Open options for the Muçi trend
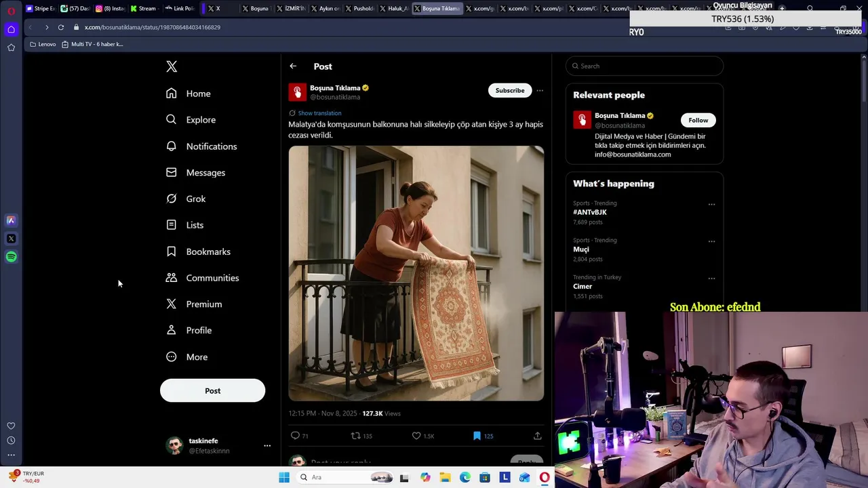The image size is (868, 488). pyautogui.click(x=711, y=241)
